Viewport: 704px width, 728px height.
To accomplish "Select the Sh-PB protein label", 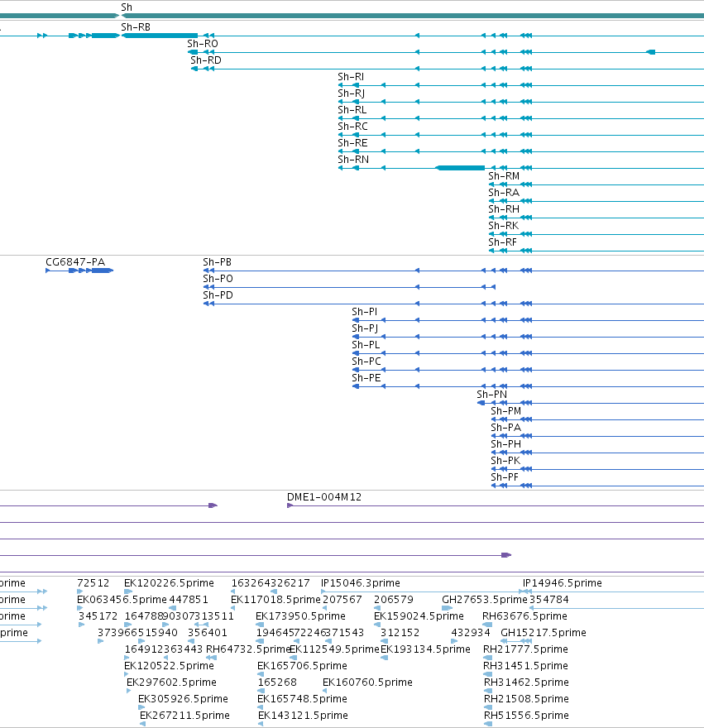I will (x=217, y=262).
